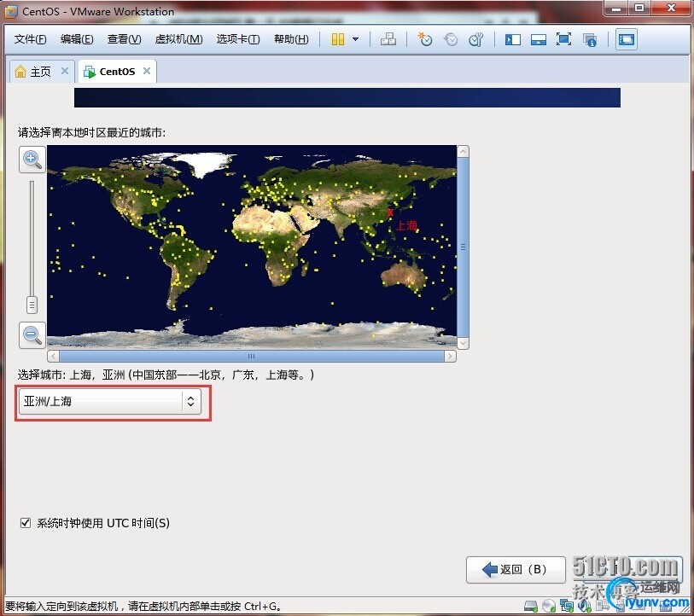Click the map's vertical scrollbar down arrow
694x616 pixels.
[x=463, y=343]
